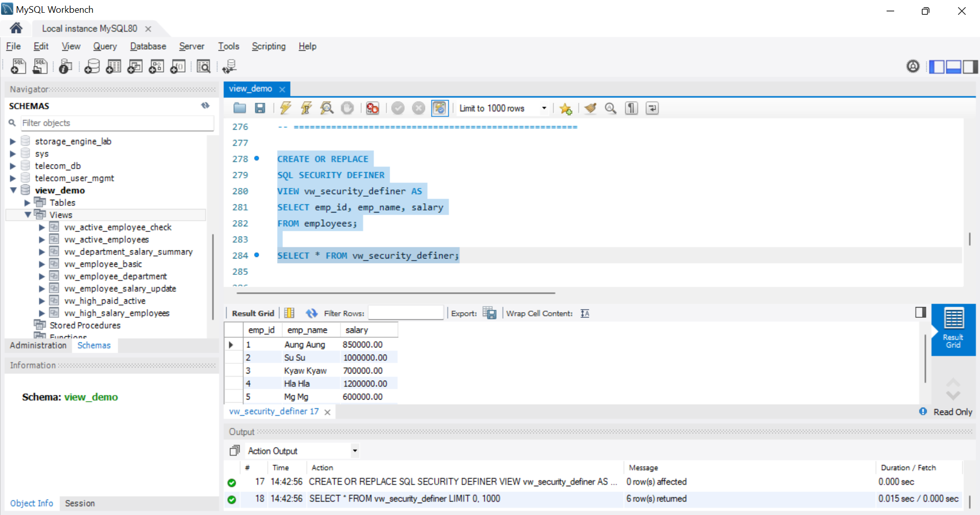Collapse the Views node
Viewport: 980px width, 515px height.
pyautogui.click(x=27, y=215)
